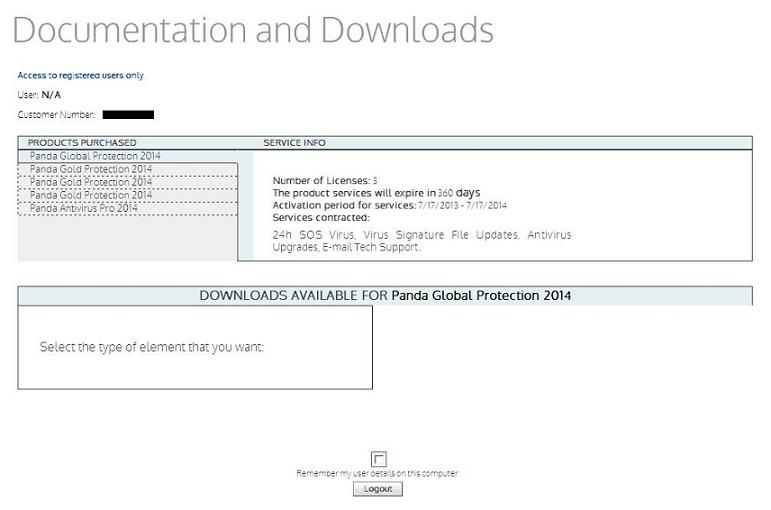Click the Logout button
The width and height of the screenshot is (771, 510).
click(x=378, y=489)
